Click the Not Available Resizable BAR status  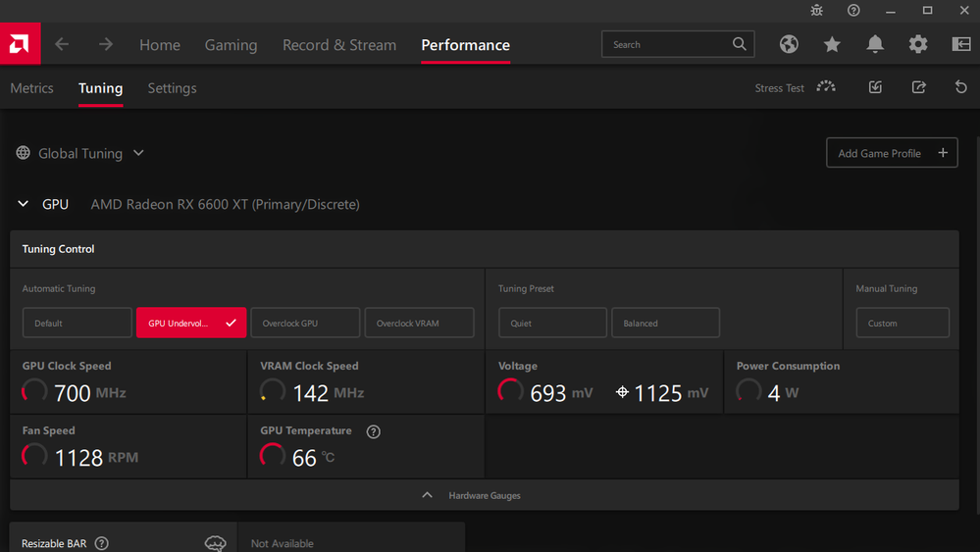[x=282, y=543]
